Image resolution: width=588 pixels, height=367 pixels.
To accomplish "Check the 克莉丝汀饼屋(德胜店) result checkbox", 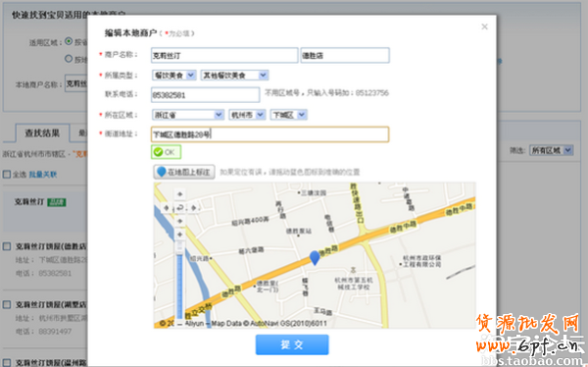I will (x=7, y=246).
